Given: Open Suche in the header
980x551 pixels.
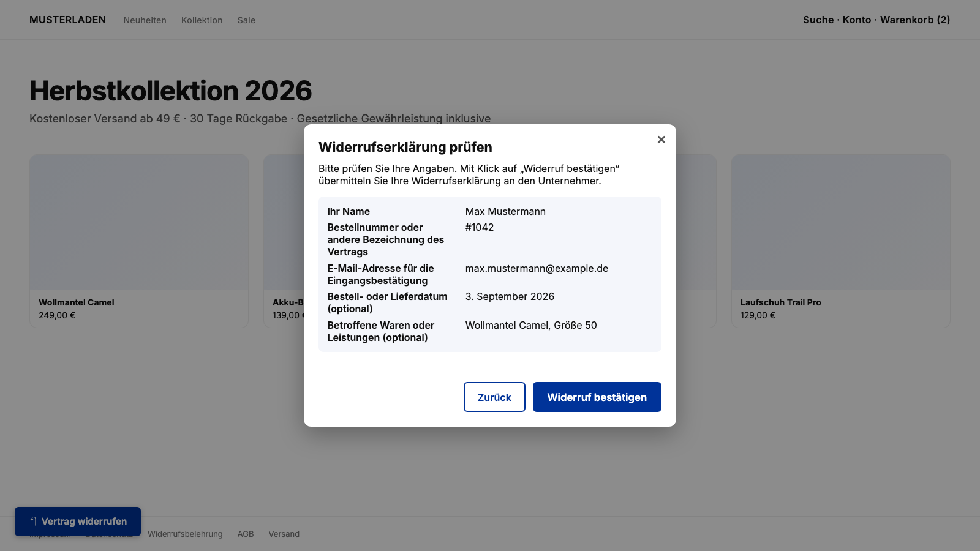Looking at the screenshot, I should (818, 20).
